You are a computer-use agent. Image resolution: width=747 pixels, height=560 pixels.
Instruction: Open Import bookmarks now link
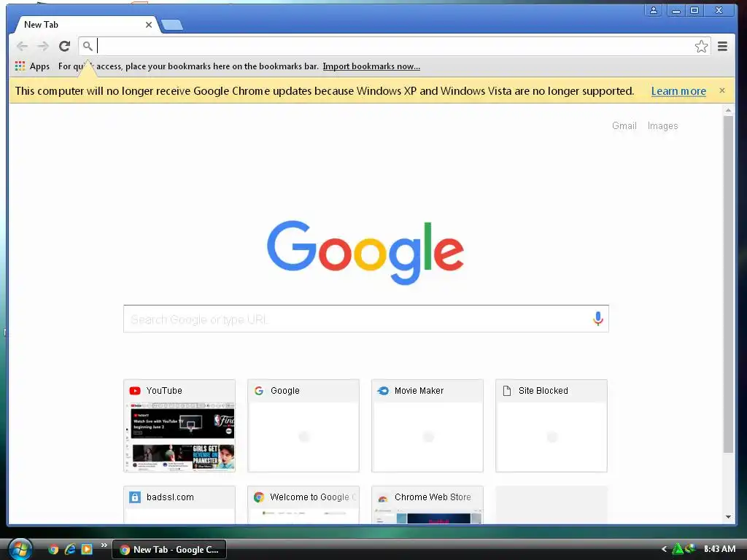pos(371,66)
